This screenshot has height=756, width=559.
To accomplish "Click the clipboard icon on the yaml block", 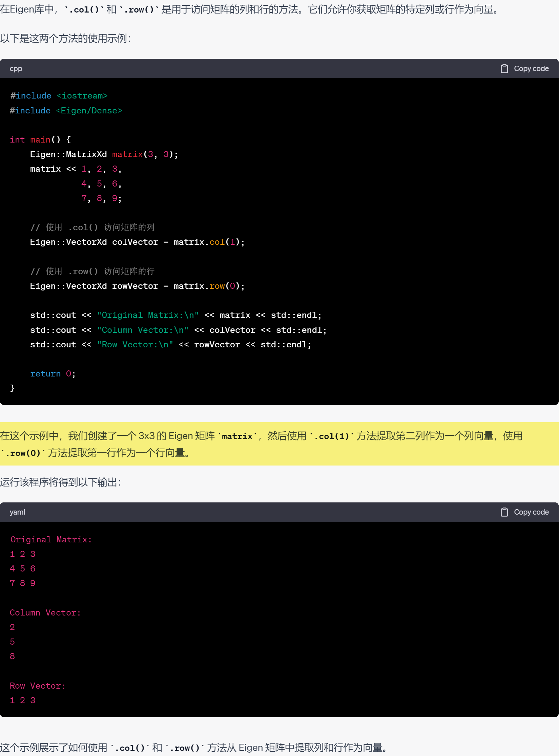I will pyautogui.click(x=504, y=512).
